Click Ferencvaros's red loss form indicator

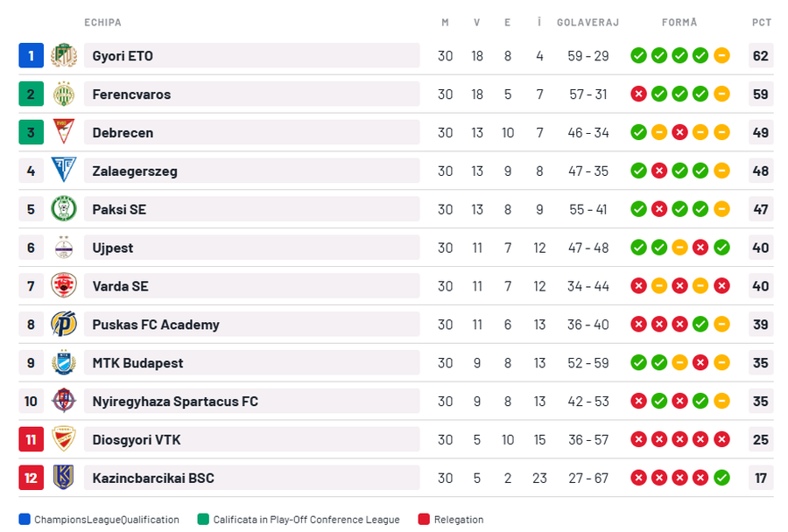pos(638,94)
